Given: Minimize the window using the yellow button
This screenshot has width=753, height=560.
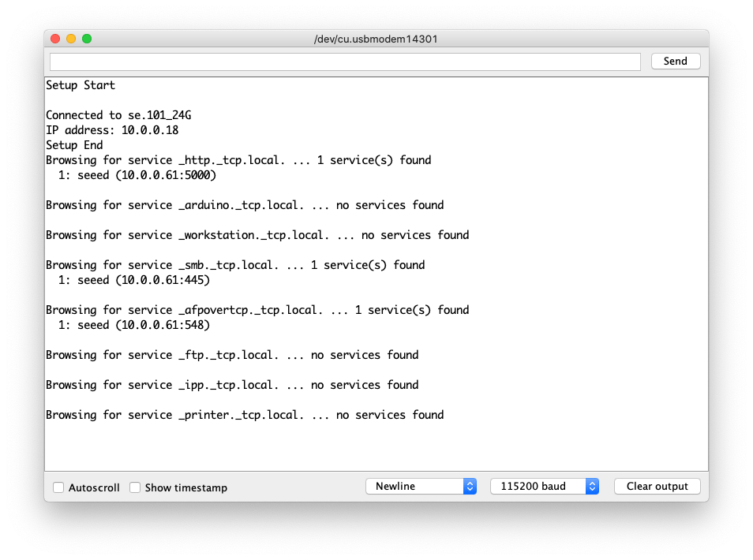Looking at the screenshot, I should coord(71,39).
